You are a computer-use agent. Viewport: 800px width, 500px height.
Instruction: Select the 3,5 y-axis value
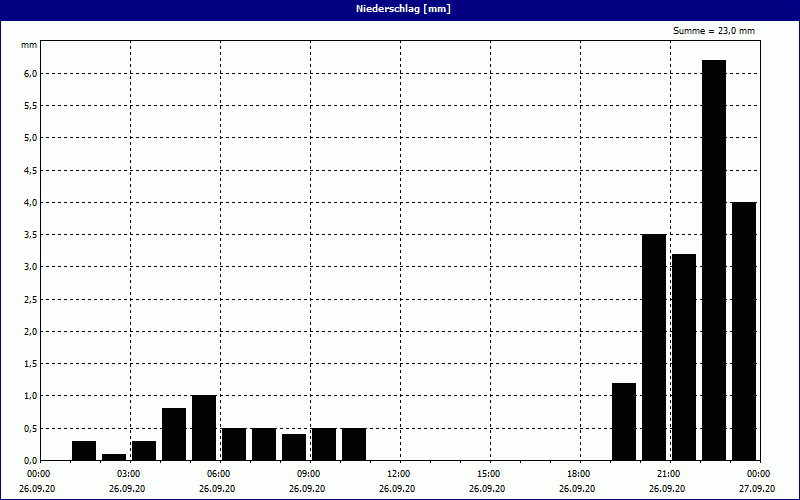click(31, 235)
